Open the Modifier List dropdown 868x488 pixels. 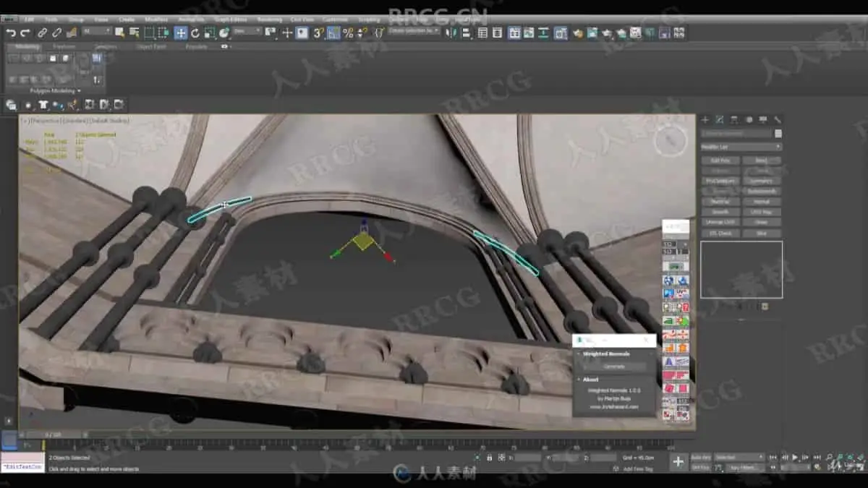(741, 147)
